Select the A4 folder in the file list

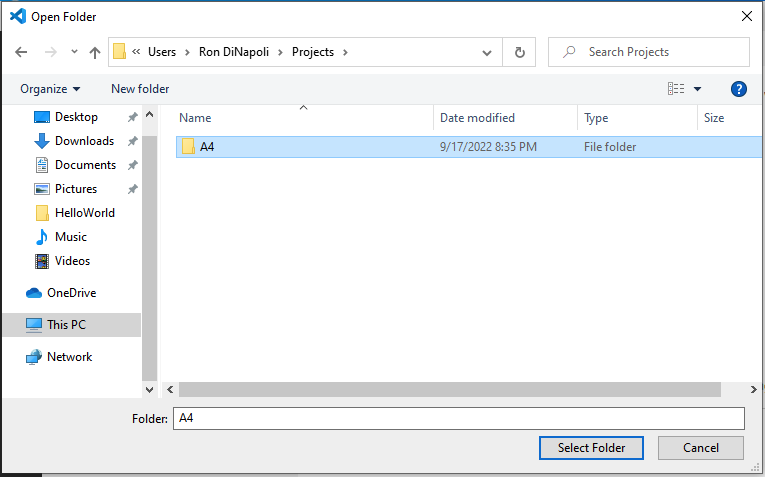[207, 147]
